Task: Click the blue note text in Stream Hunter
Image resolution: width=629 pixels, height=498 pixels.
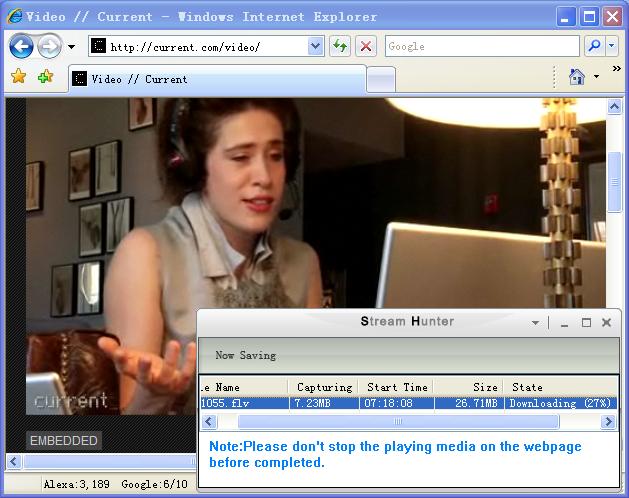Action: tap(395, 454)
